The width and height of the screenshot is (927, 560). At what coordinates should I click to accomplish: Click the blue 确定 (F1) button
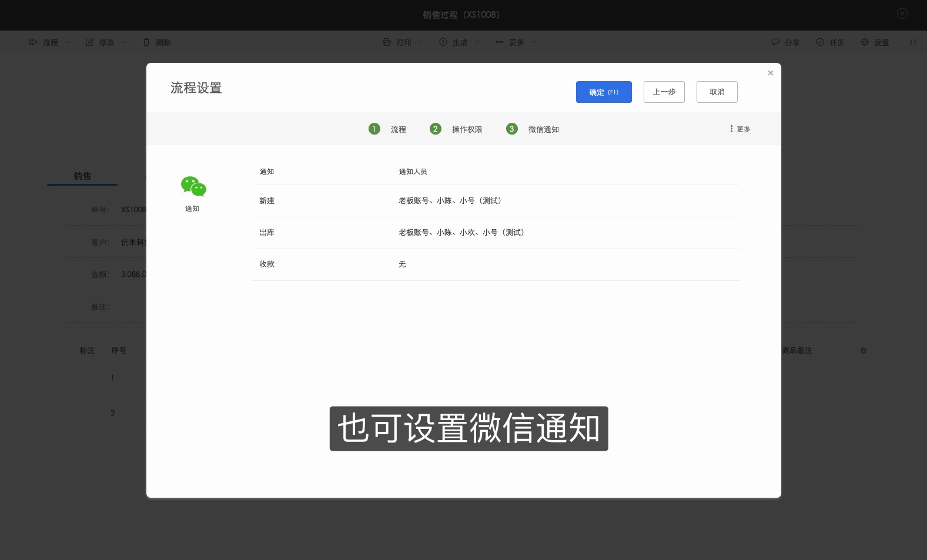(x=604, y=92)
